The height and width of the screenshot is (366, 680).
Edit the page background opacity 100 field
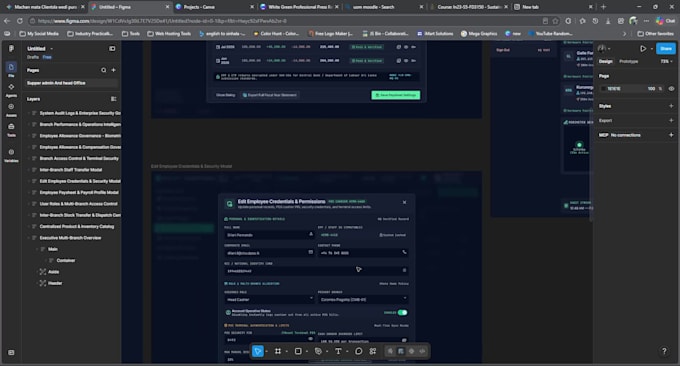(651, 88)
